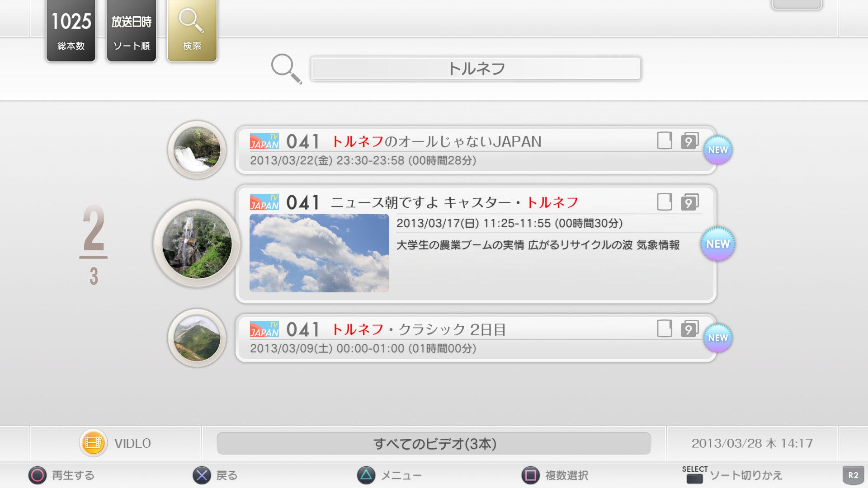The image size is (868, 488).
Task: Click the page icon on オールじゃないJAPAN row
Action: (665, 141)
